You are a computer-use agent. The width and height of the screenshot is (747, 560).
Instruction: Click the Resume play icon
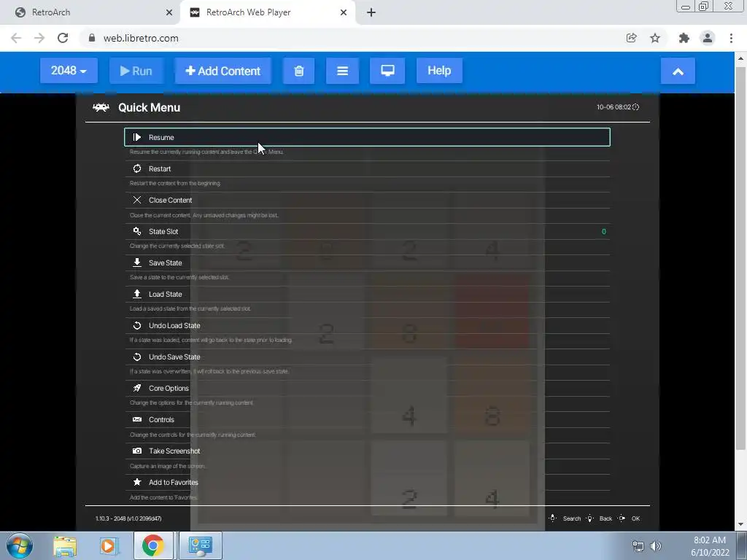(x=136, y=137)
